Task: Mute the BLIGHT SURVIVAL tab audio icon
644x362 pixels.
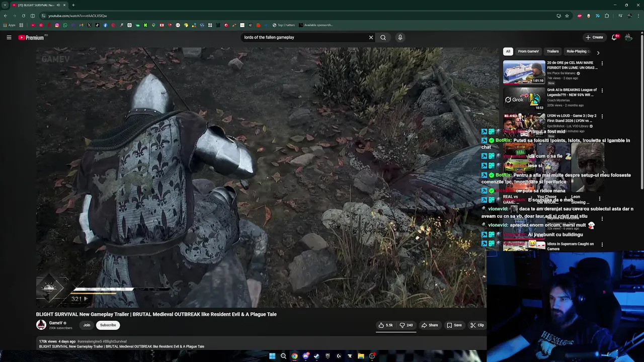Action: click(58, 5)
